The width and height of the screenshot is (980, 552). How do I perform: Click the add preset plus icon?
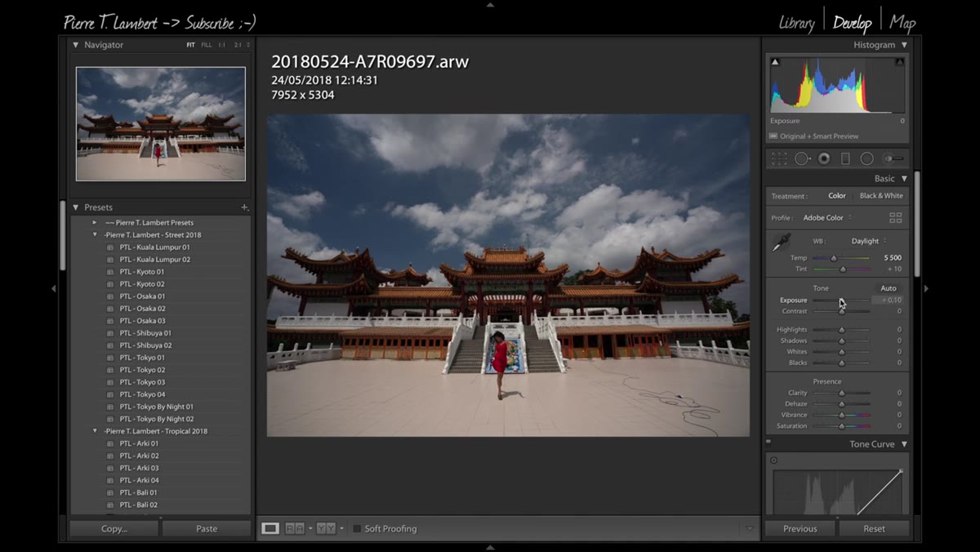(x=244, y=207)
